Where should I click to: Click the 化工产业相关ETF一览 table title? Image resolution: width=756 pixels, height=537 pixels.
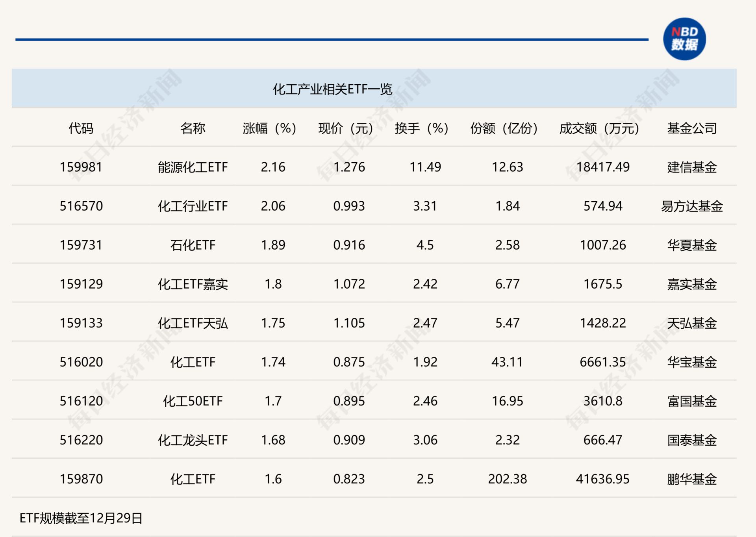coord(332,89)
